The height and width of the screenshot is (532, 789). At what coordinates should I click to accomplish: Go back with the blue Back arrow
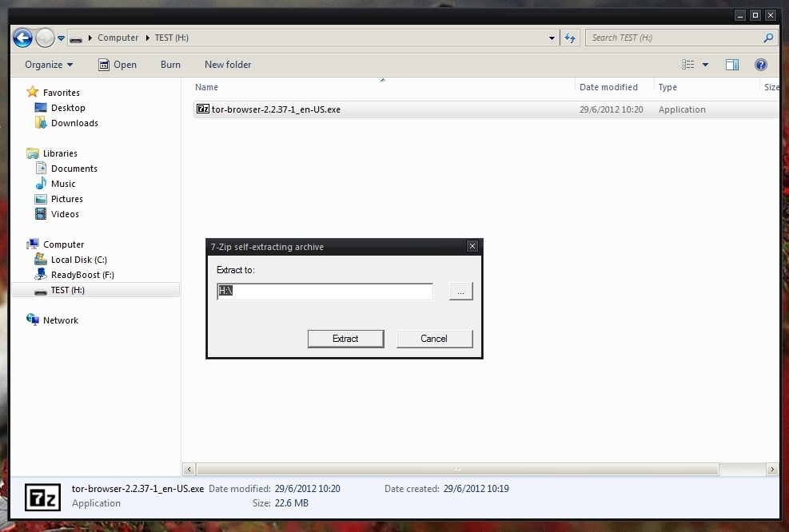point(22,38)
